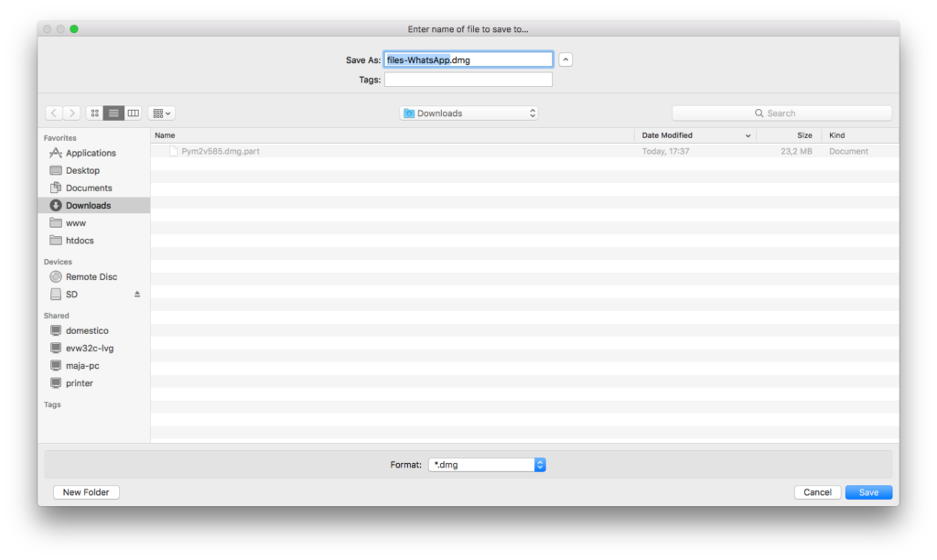The image size is (937, 560).
Task: Select the Pym2v585.dmg.part file row
Action: coord(392,151)
